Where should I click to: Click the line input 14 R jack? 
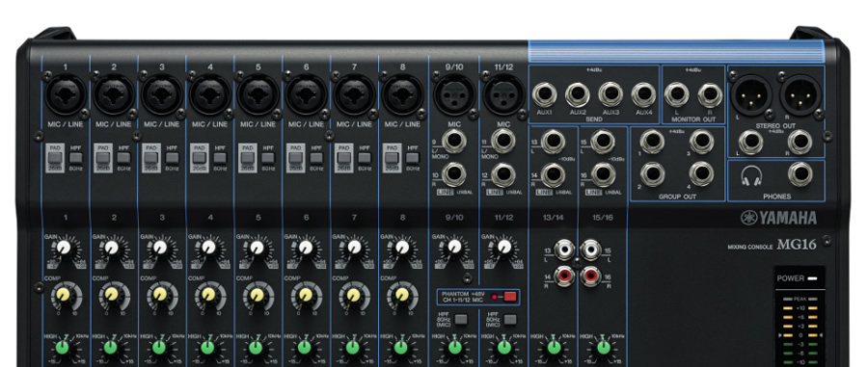553,174
